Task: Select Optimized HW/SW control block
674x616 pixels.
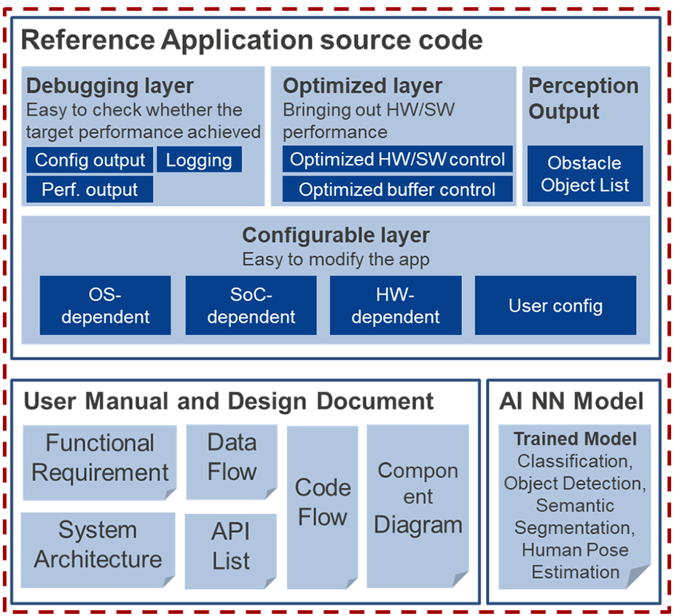Action: click(397, 159)
